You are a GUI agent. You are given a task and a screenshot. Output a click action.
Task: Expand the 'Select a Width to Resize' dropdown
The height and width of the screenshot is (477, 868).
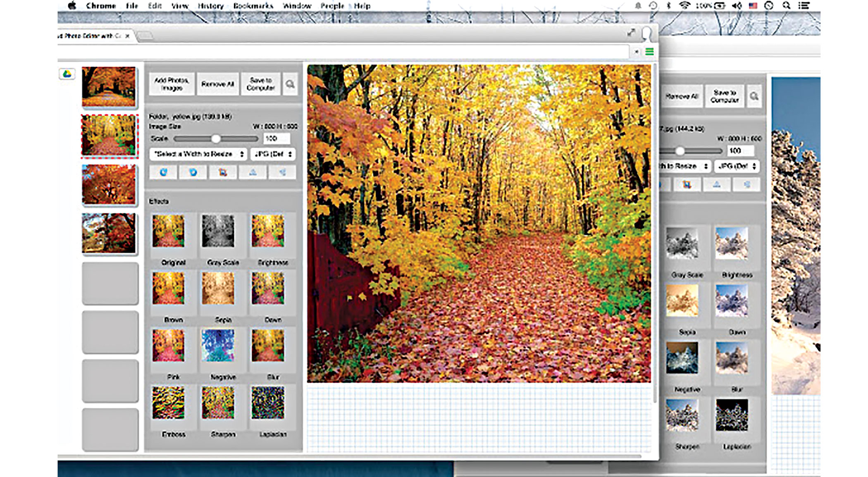pos(198,154)
